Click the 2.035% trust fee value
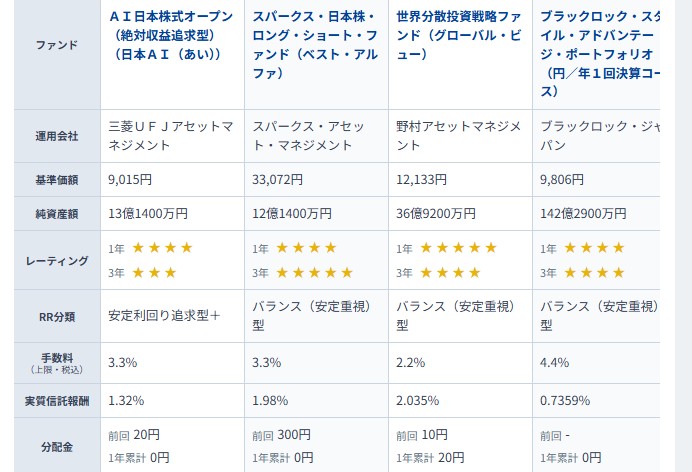 (418, 400)
